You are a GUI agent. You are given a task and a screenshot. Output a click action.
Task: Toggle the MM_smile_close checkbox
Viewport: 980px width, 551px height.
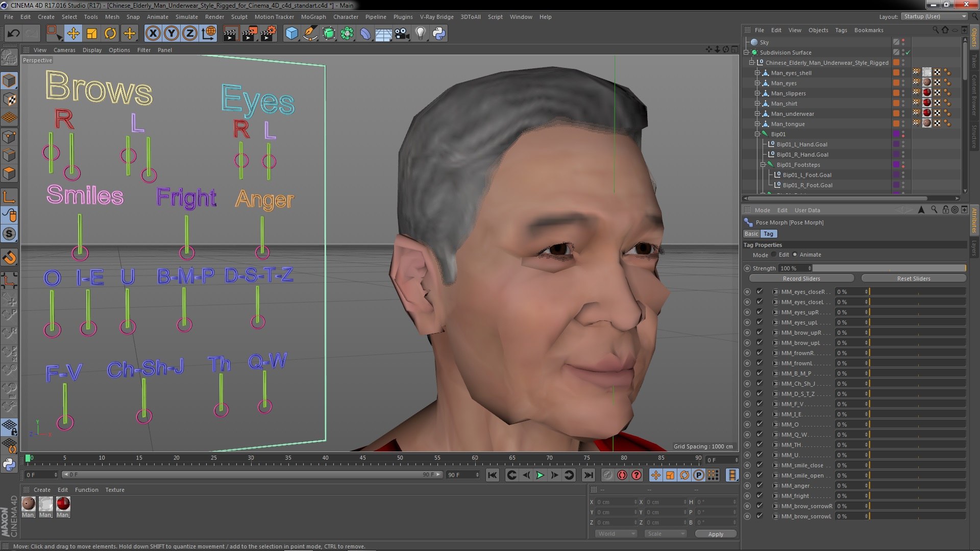[x=759, y=465]
